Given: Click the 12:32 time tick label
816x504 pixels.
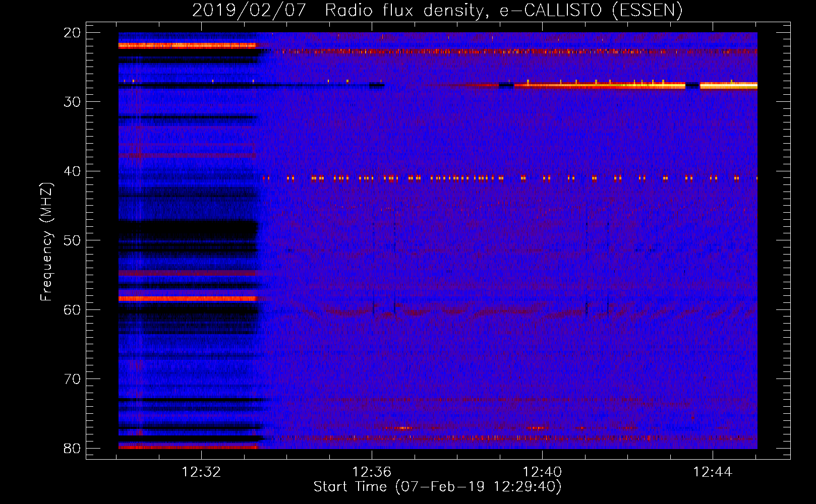Looking at the screenshot, I should pyautogui.click(x=201, y=472).
